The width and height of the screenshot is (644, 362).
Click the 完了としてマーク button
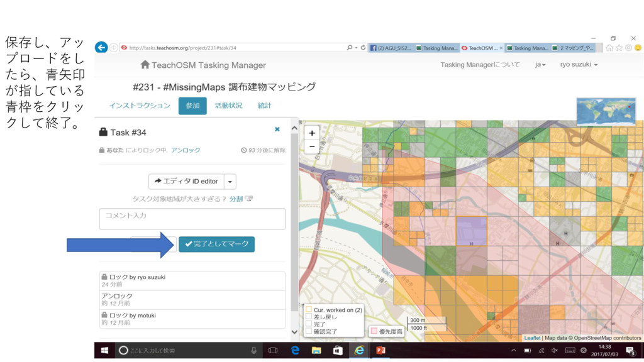[216, 244]
